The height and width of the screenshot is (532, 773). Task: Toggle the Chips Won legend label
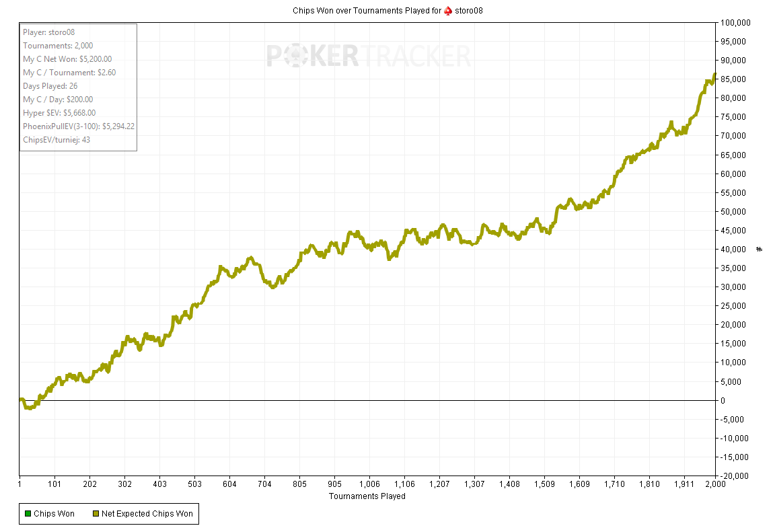(54, 514)
